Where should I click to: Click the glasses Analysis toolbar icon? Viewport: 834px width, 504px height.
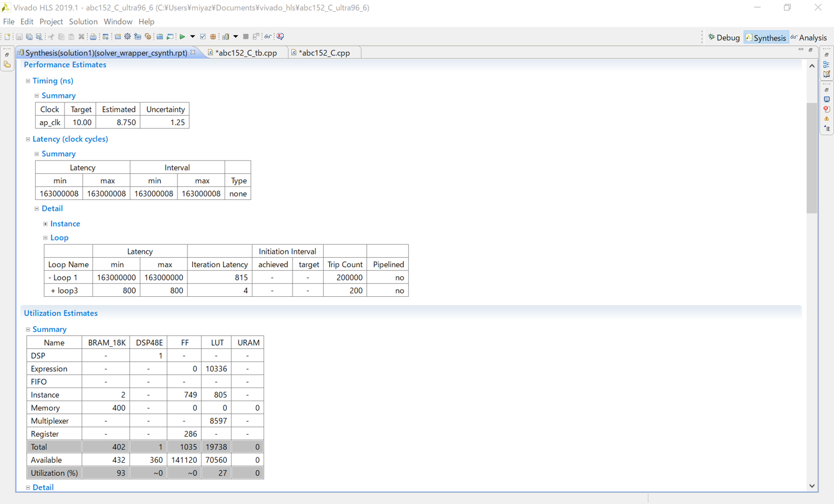268,37
